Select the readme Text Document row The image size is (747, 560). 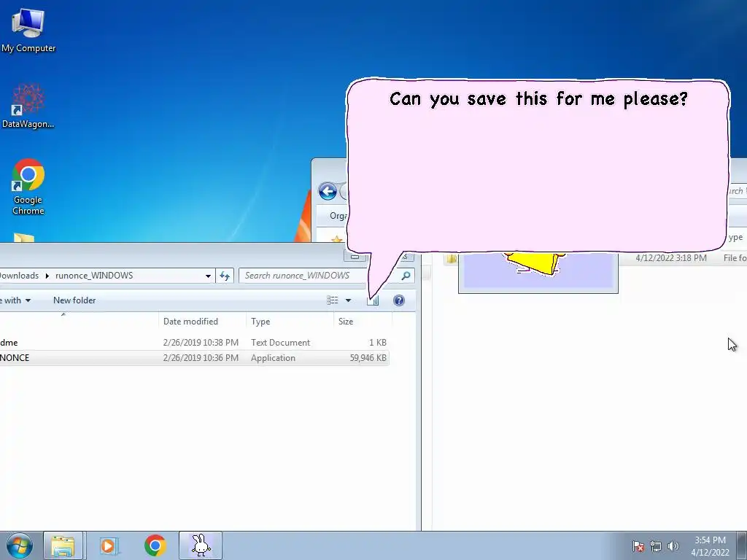[194, 343]
